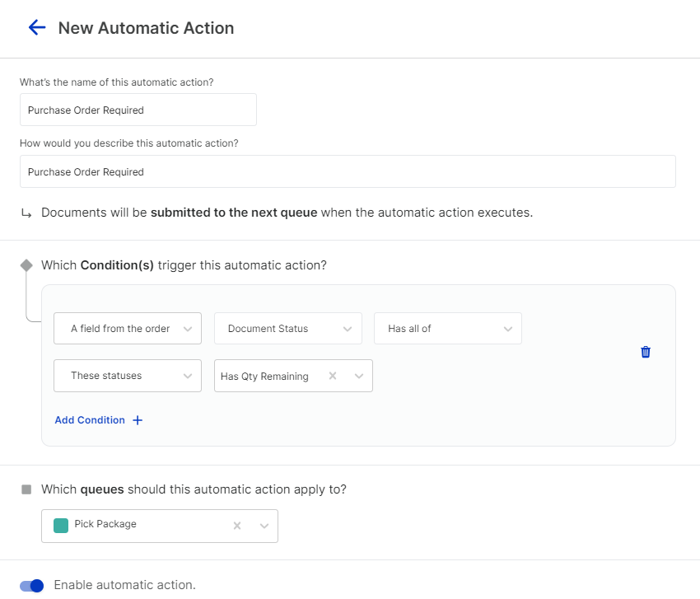Screen dimensions: 700x599
Task: Open the 'A field from the order' dropdown
Action: [x=127, y=329]
